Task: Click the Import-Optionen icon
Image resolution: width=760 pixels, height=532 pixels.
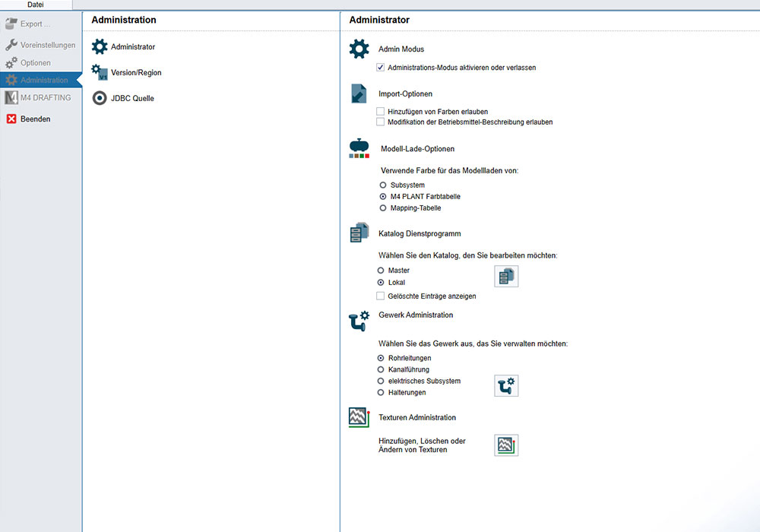Action: coord(359,93)
